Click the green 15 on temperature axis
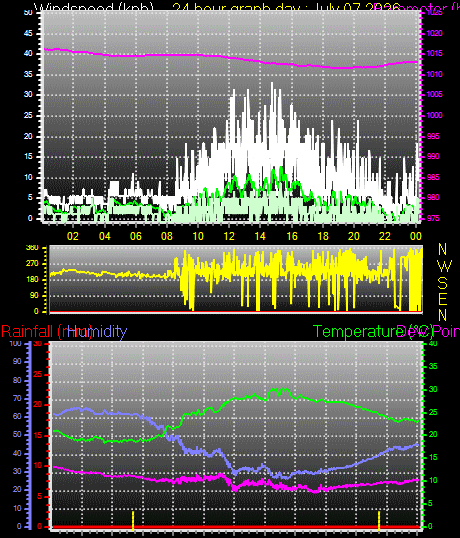 [x=433, y=457]
